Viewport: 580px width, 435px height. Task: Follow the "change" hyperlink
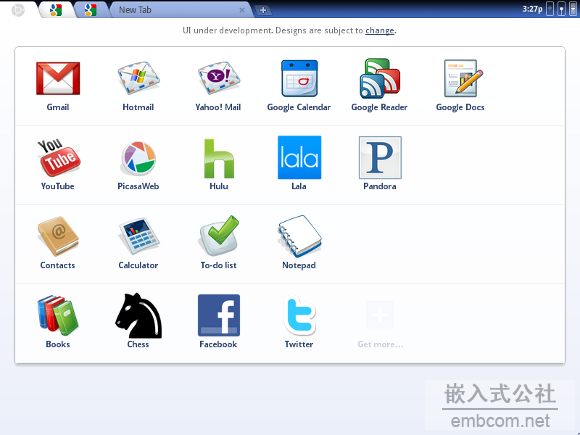380,30
